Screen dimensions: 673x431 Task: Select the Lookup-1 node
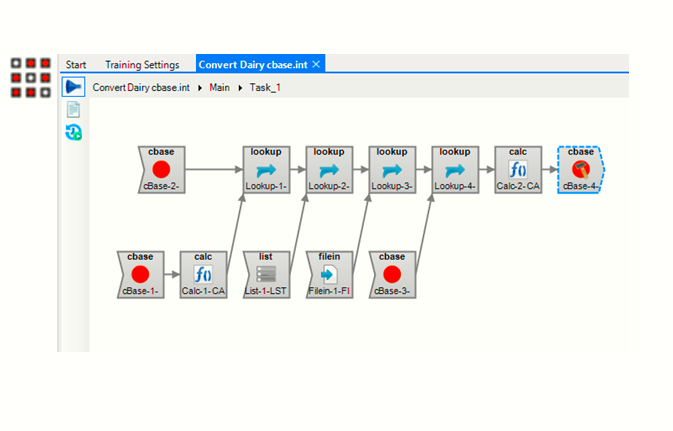pyautogui.click(x=265, y=169)
